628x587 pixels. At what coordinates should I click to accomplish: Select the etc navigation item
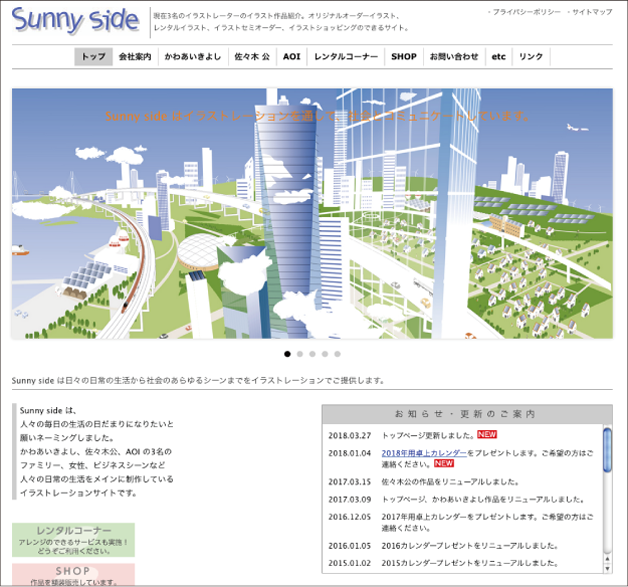tap(499, 56)
